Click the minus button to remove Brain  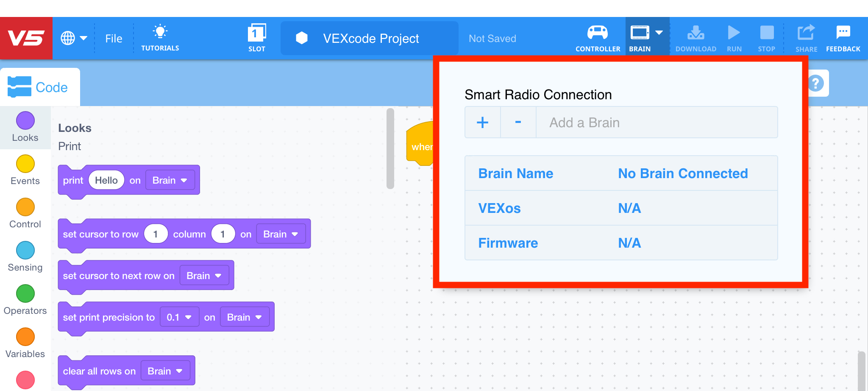(x=518, y=122)
